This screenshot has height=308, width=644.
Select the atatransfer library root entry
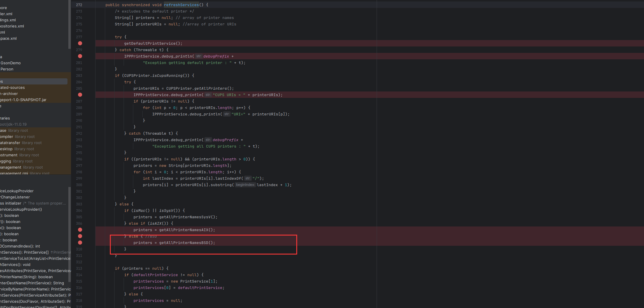click(21, 143)
